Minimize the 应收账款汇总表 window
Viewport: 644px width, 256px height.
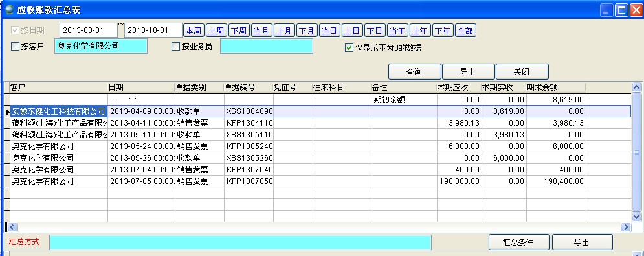click(606, 10)
